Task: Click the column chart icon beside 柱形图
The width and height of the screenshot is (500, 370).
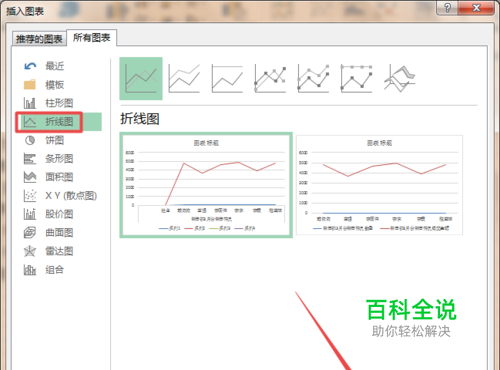Action: tap(30, 103)
